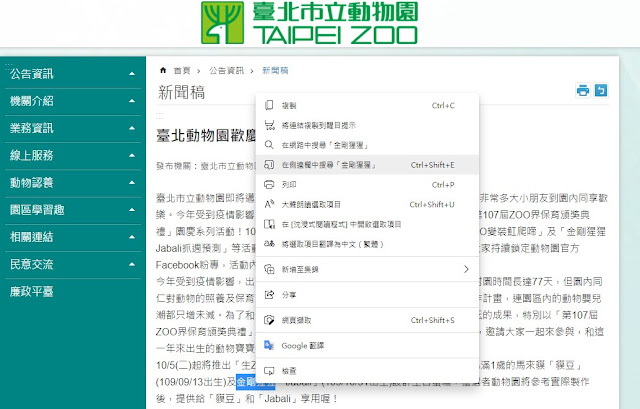The width and height of the screenshot is (640, 409).
Task: Click the blue go-back arrow icon
Action: (601, 90)
